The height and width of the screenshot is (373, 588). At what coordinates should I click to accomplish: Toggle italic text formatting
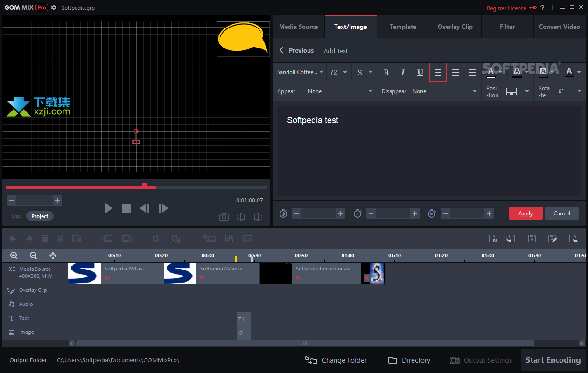click(x=403, y=72)
